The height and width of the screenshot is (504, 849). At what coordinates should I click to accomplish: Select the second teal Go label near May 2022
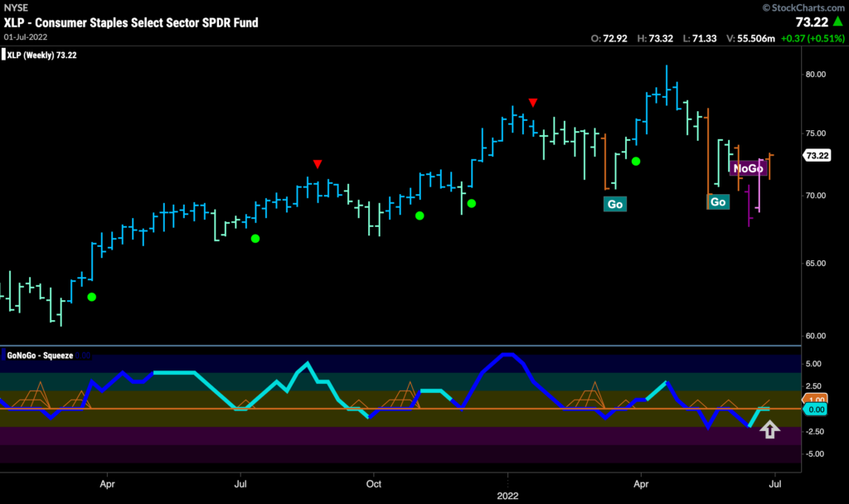point(718,202)
